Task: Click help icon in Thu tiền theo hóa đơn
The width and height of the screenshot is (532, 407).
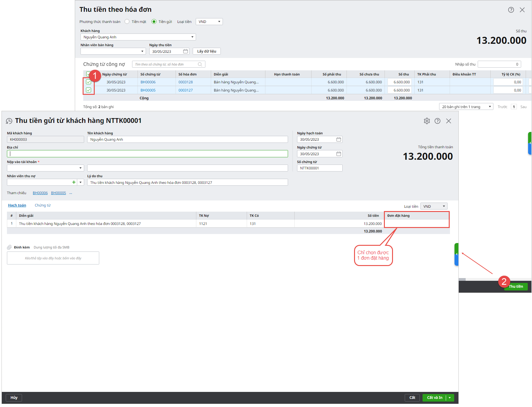Action: (511, 10)
